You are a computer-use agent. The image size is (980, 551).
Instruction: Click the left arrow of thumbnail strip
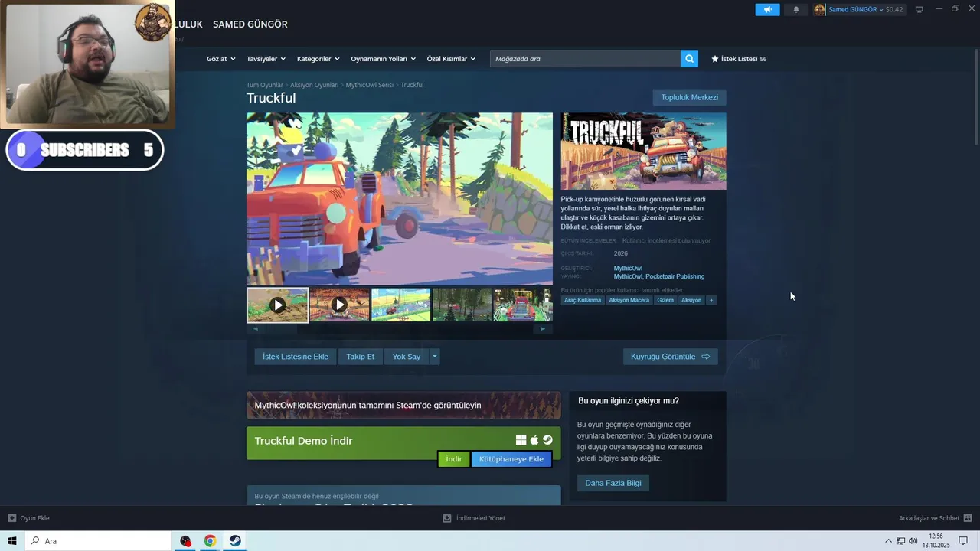click(256, 329)
